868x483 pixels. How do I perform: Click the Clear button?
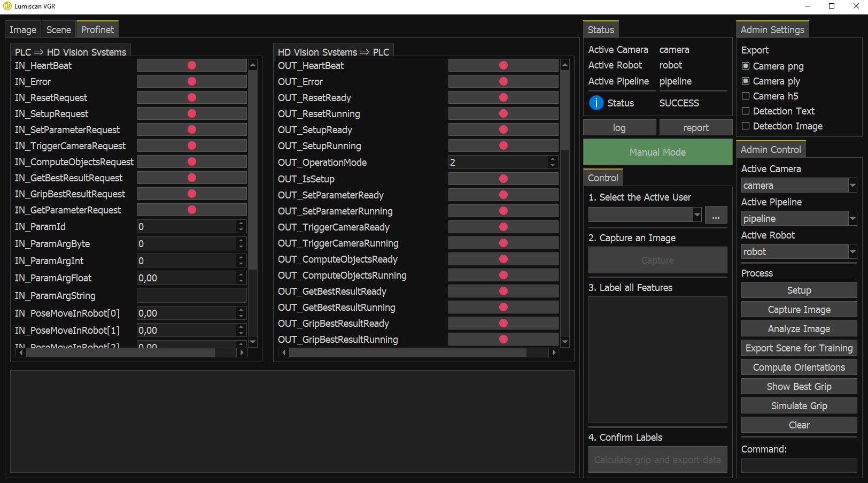[x=799, y=425]
